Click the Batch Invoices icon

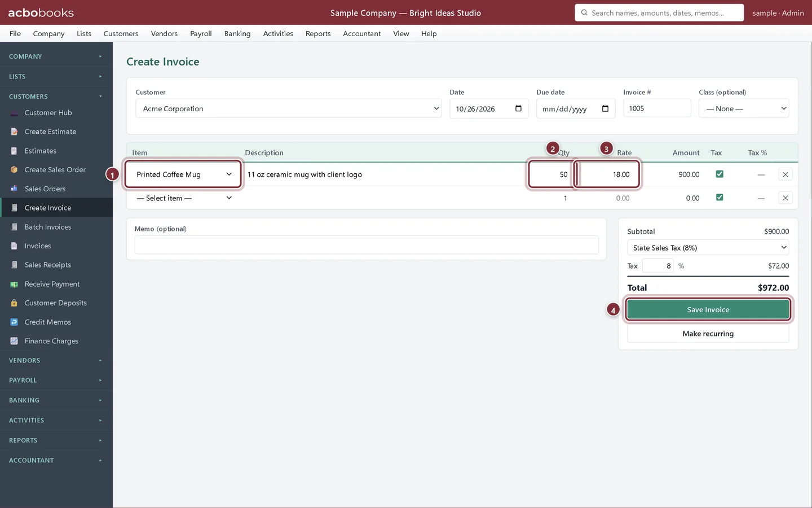coord(14,227)
